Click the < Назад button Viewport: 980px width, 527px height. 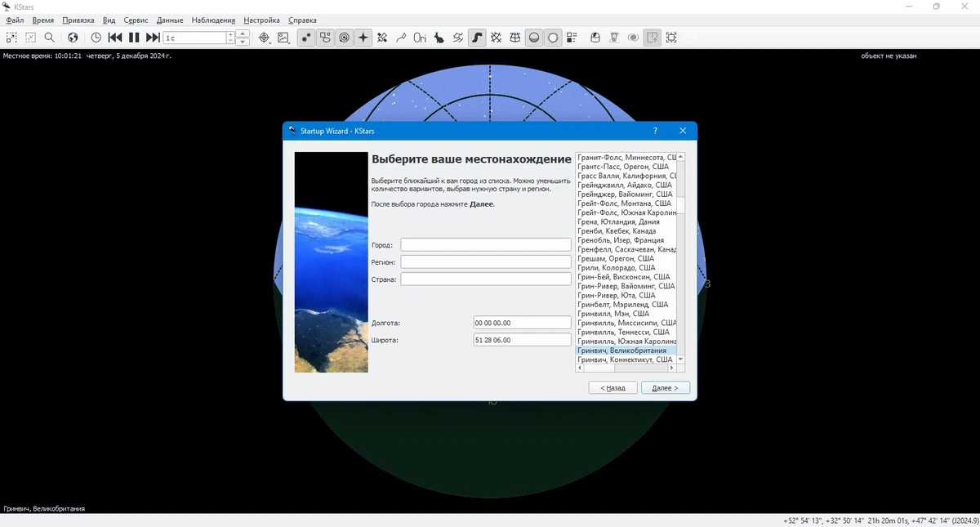[612, 388]
